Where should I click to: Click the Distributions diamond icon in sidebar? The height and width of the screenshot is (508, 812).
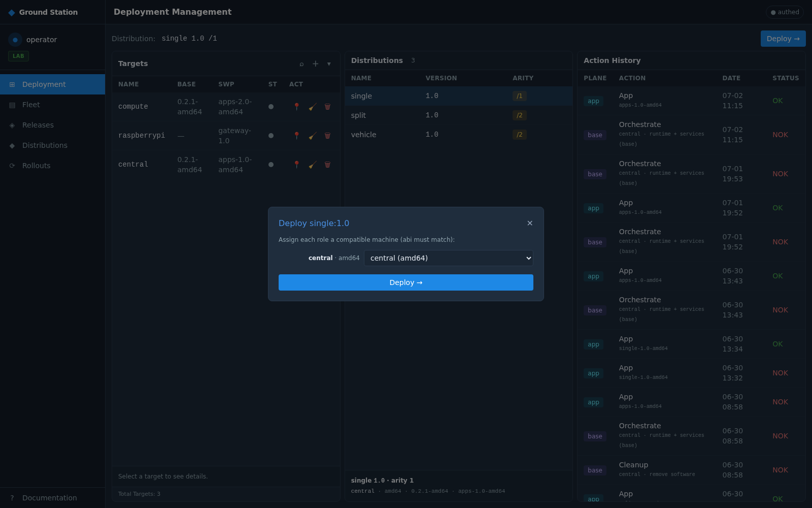[12, 145]
